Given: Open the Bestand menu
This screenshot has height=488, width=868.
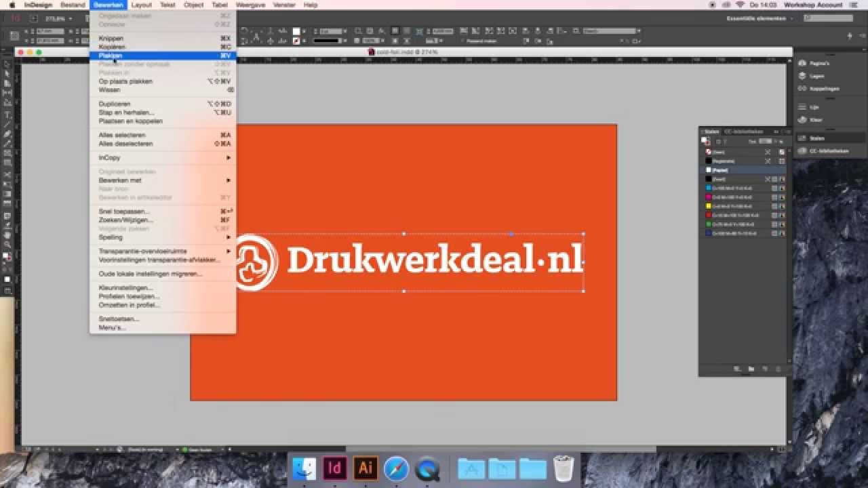Looking at the screenshot, I should pyautogui.click(x=73, y=5).
